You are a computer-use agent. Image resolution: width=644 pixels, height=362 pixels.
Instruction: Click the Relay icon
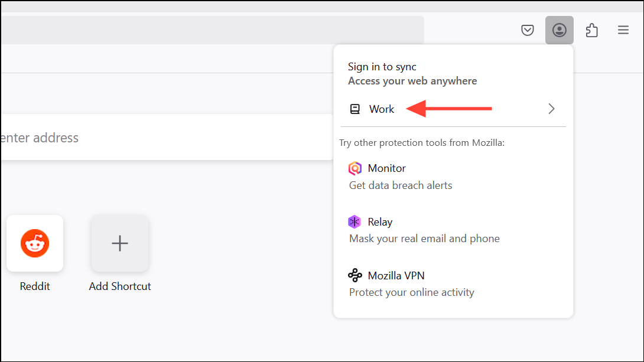coord(354,221)
